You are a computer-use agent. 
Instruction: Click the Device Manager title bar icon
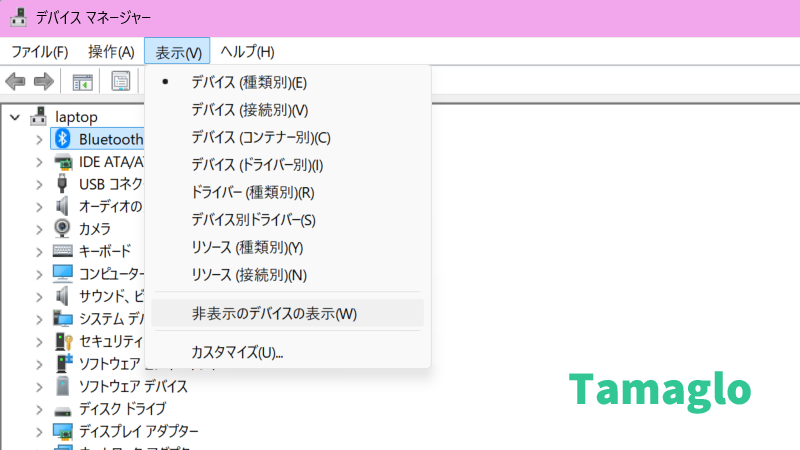[18, 17]
